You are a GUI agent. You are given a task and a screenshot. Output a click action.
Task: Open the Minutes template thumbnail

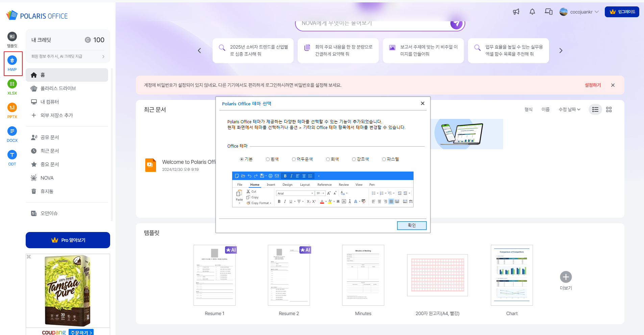pos(363,275)
